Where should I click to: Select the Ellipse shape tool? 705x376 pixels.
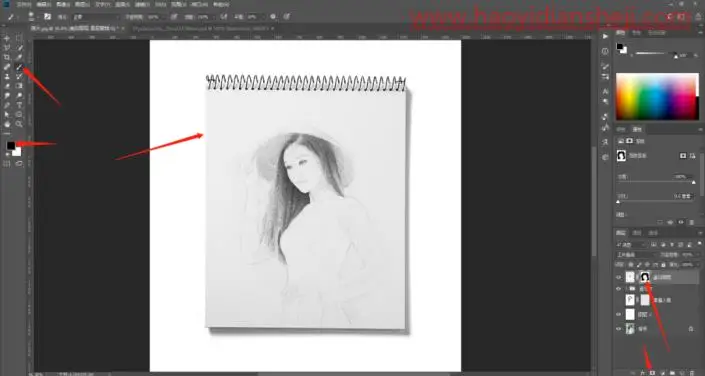click(x=19, y=114)
